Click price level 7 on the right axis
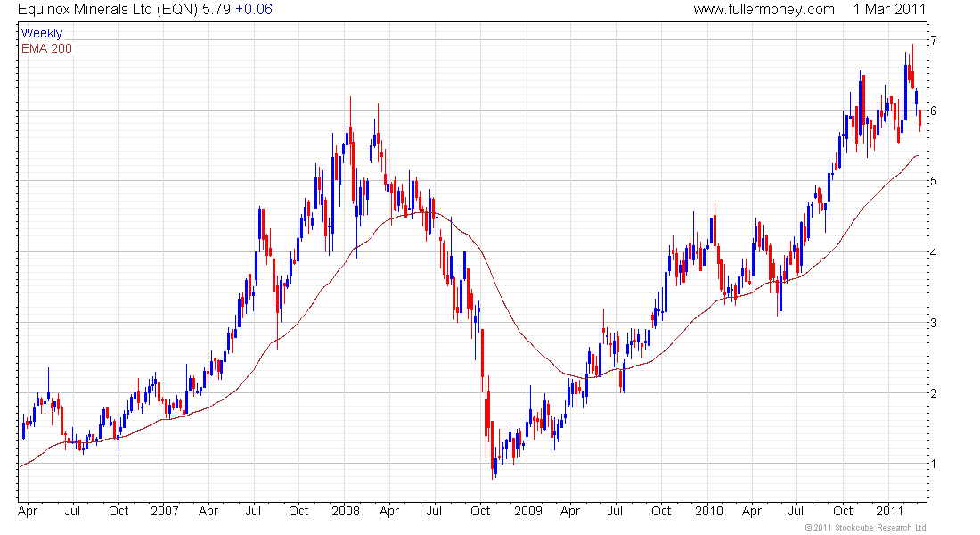The image size is (980, 535). pyautogui.click(x=933, y=40)
